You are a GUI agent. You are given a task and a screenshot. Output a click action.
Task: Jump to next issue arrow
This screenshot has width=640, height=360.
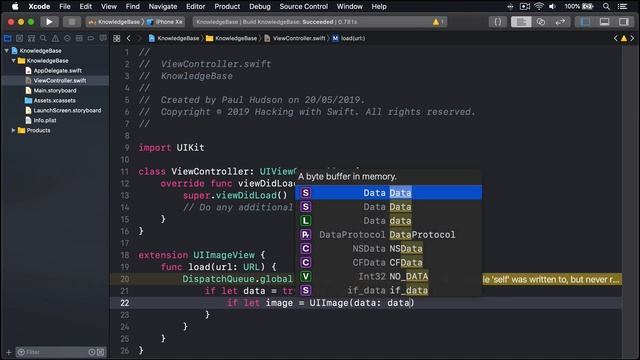(632, 38)
